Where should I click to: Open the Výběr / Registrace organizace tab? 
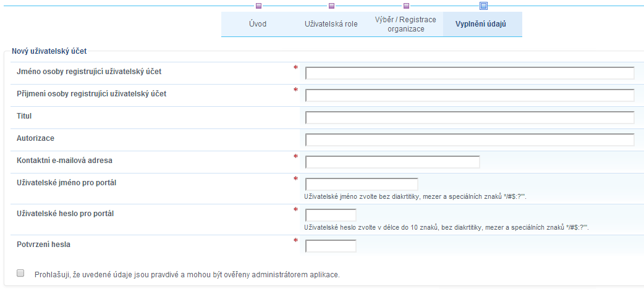coord(405,25)
